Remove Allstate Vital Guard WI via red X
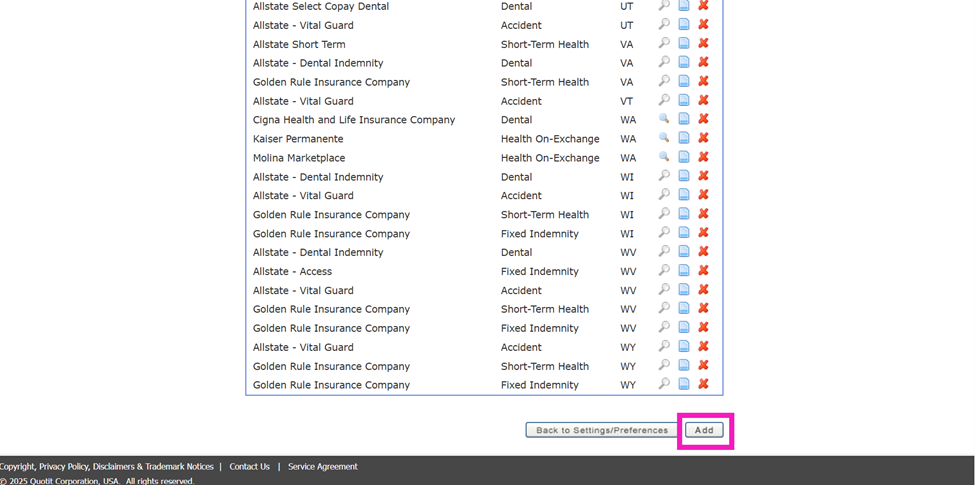975x485 pixels. click(703, 195)
